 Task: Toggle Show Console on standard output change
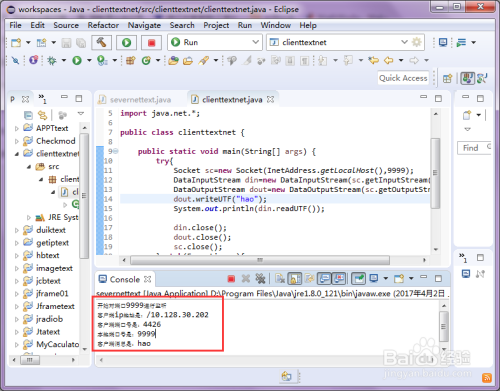324,278
